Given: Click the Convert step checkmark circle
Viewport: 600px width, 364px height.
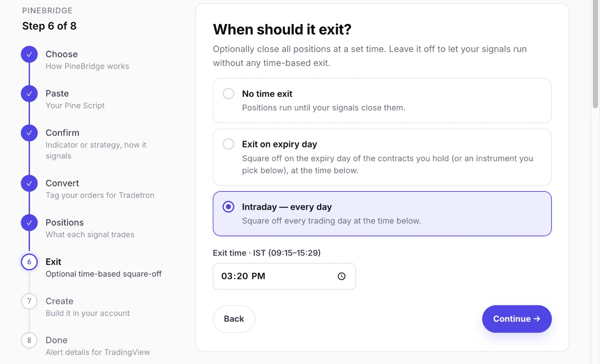Looking at the screenshot, I should (29, 183).
